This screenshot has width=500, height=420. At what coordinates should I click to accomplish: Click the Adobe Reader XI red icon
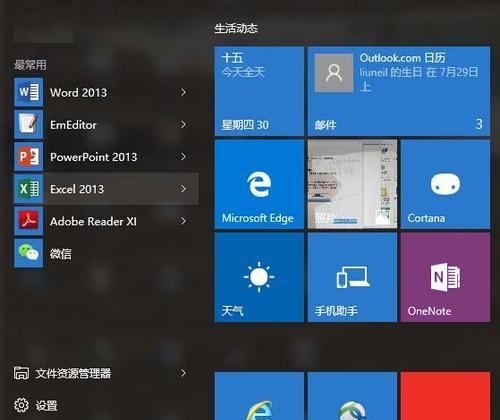(x=29, y=221)
